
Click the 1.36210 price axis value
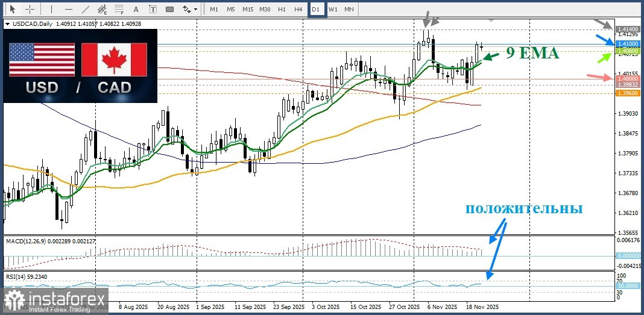click(627, 213)
